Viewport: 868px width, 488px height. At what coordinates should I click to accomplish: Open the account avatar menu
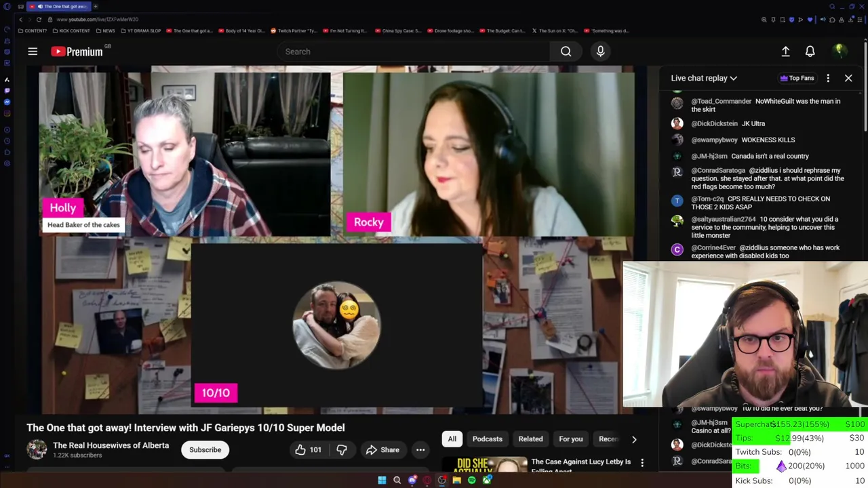[x=840, y=52]
